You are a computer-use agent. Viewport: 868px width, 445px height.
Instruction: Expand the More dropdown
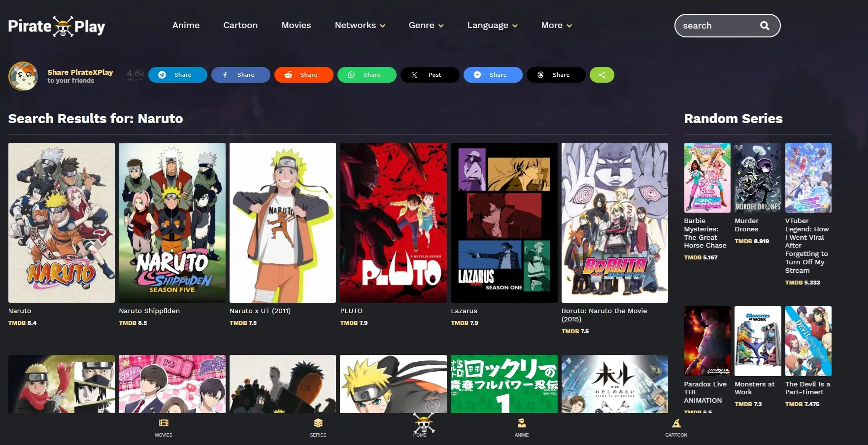coord(557,25)
